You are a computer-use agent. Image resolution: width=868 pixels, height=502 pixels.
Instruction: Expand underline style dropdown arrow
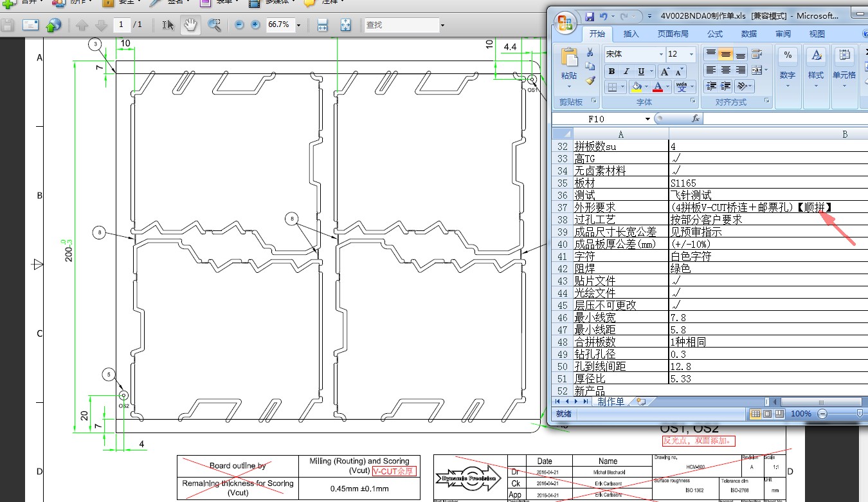tap(651, 71)
